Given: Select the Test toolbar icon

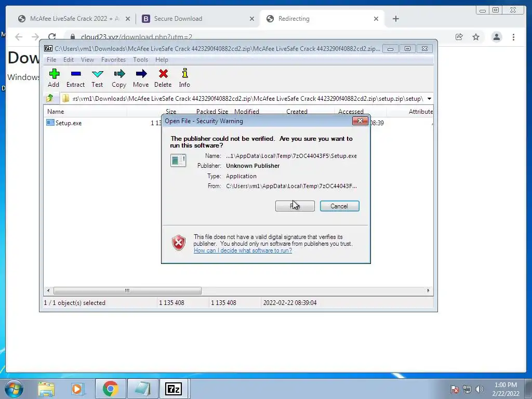Looking at the screenshot, I should [x=97, y=78].
